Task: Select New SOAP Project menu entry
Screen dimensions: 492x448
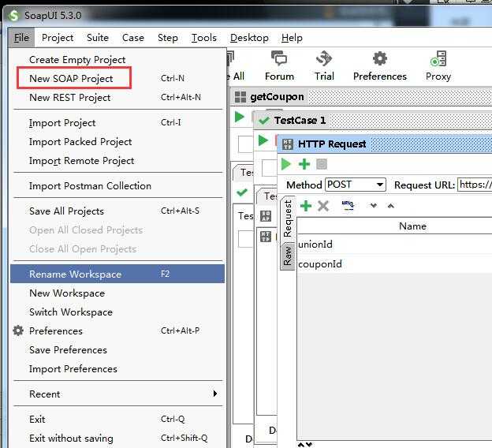Action: 117,79
